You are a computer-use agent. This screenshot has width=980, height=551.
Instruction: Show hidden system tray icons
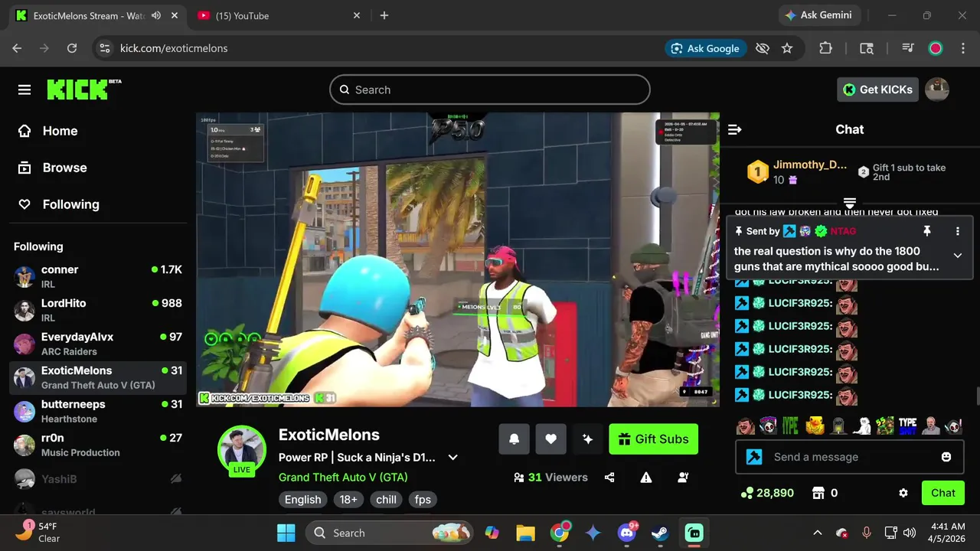tap(817, 533)
